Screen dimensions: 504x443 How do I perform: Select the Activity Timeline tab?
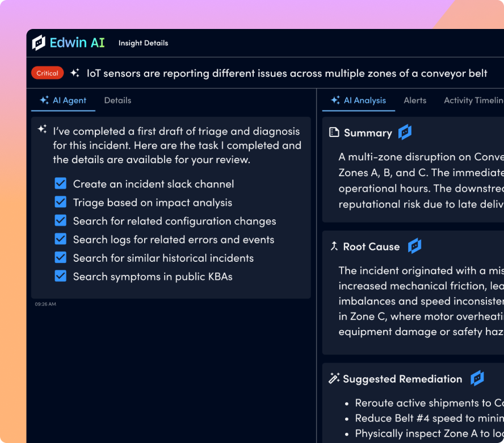point(473,101)
